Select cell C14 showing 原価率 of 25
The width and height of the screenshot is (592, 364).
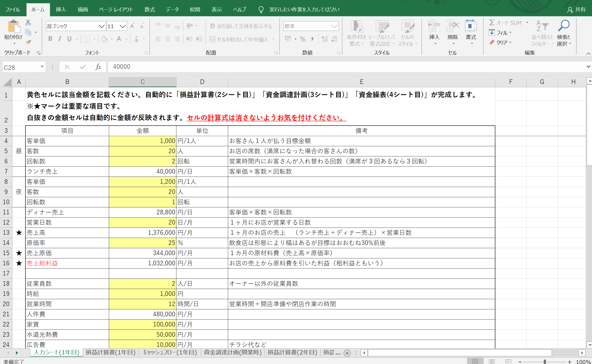143,243
